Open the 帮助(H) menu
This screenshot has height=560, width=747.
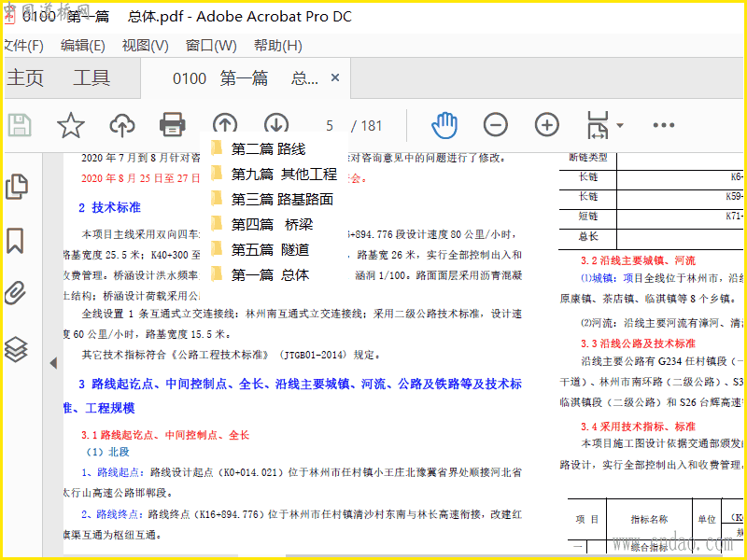(277, 46)
